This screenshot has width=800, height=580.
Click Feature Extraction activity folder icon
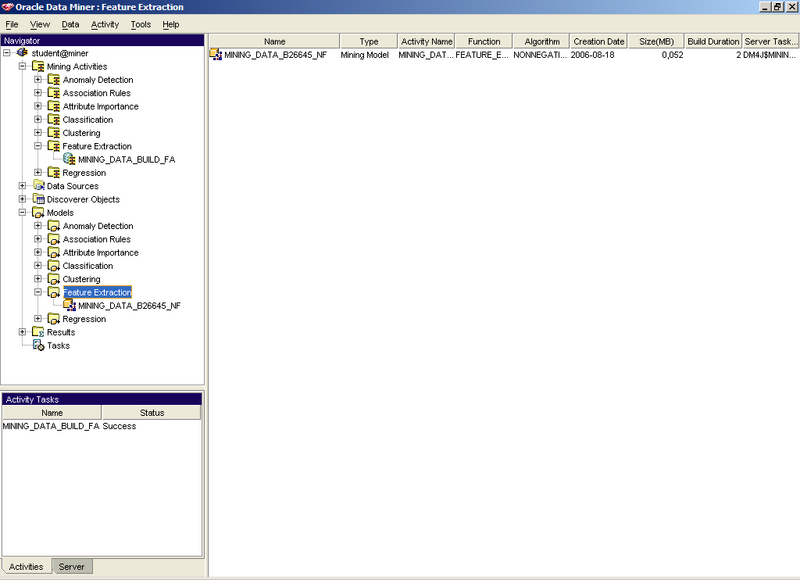point(54,146)
